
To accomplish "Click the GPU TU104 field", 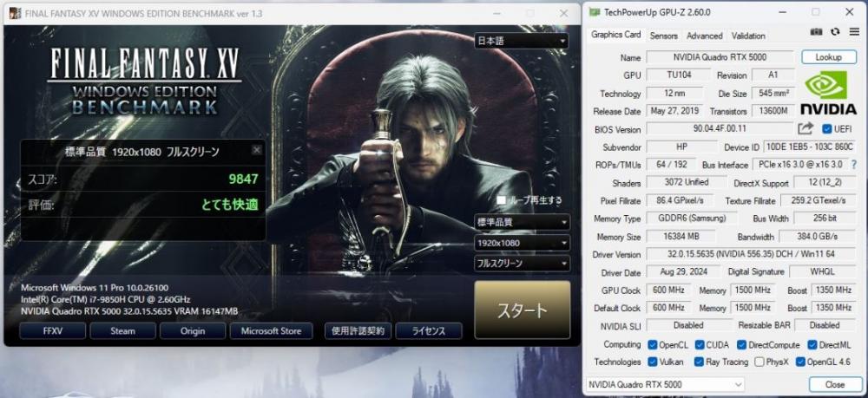I will pos(680,75).
